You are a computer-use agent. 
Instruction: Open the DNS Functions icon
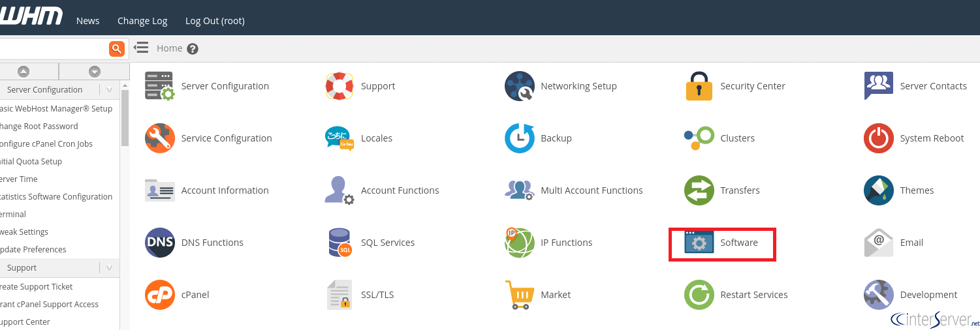click(x=160, y=243)
